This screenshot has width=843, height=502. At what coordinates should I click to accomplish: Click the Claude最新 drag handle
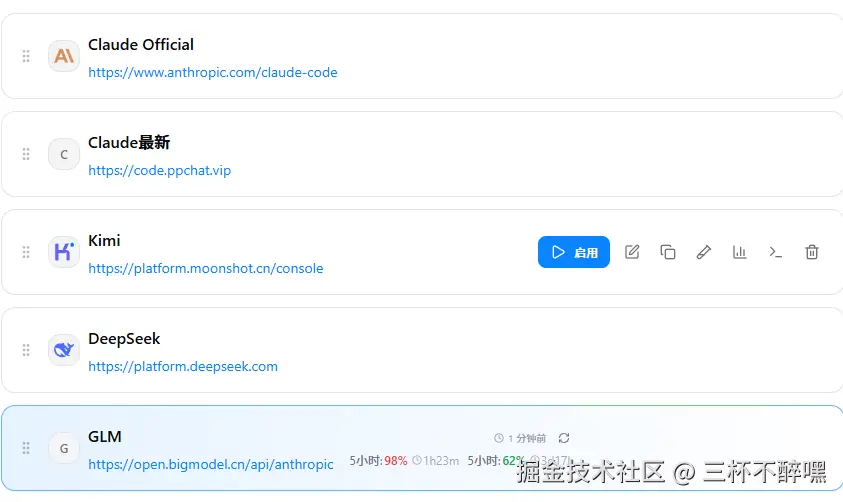26,154
